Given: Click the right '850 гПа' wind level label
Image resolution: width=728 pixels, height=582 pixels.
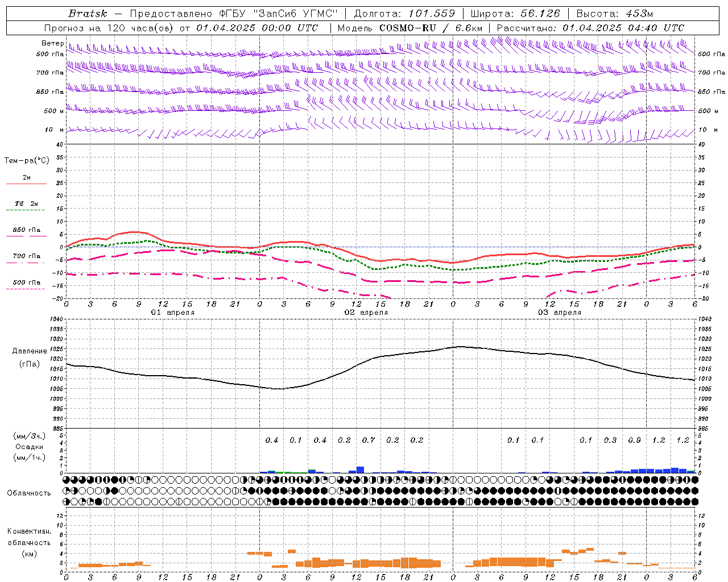Looking at the screenshot, I should (x=712, y=92).
